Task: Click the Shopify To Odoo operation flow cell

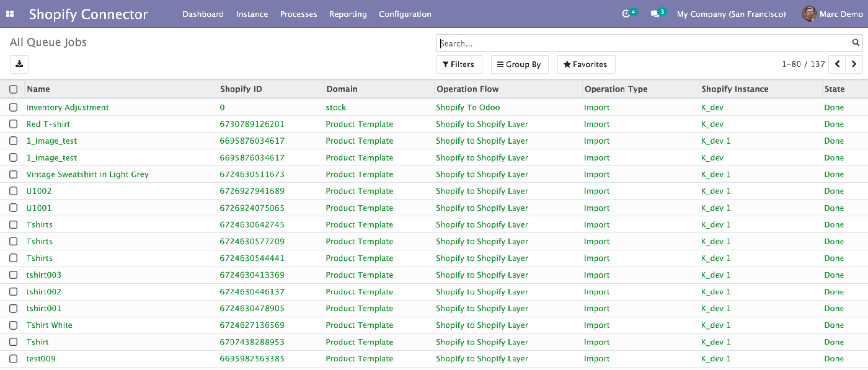Action: pos(468,107)
